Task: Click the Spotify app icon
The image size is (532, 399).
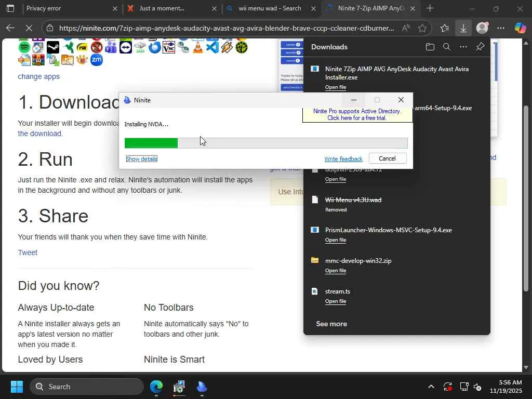Action: [24, 47]
